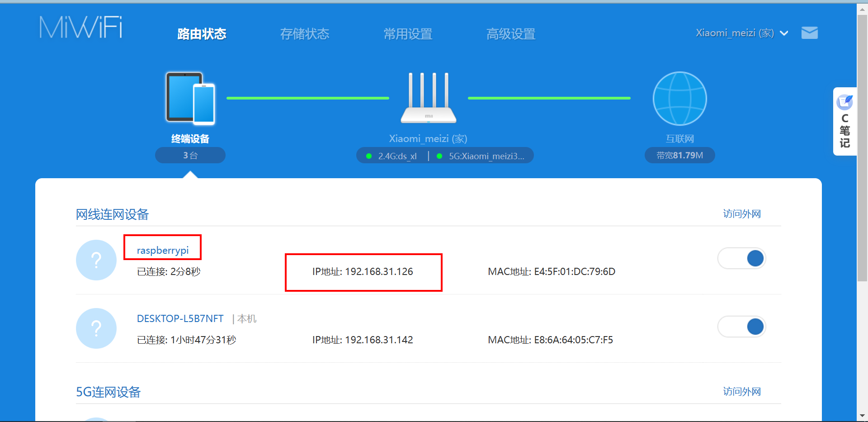Click 已连接: 1小时47分31秒 text
Screen dimensions: 868x422
tap(187, 340)
